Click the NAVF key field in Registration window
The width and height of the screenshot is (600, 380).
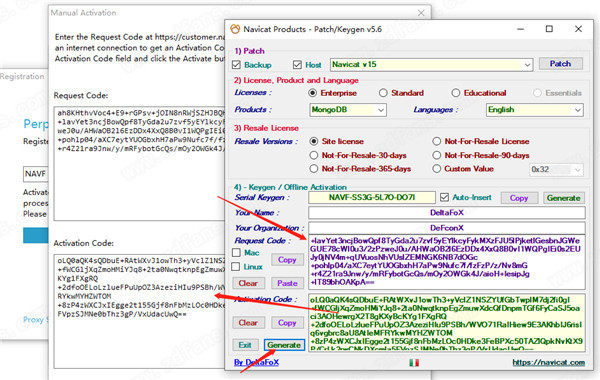point(36,174)
